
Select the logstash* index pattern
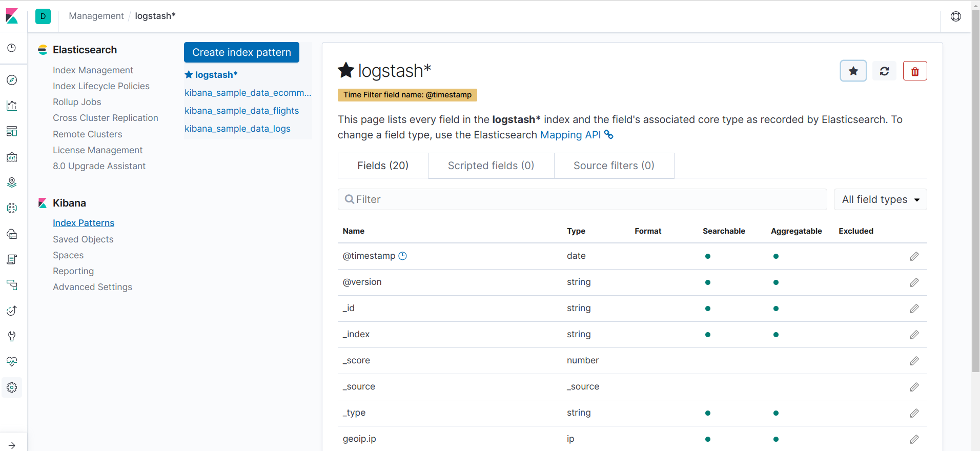click(x=211, y=75)
